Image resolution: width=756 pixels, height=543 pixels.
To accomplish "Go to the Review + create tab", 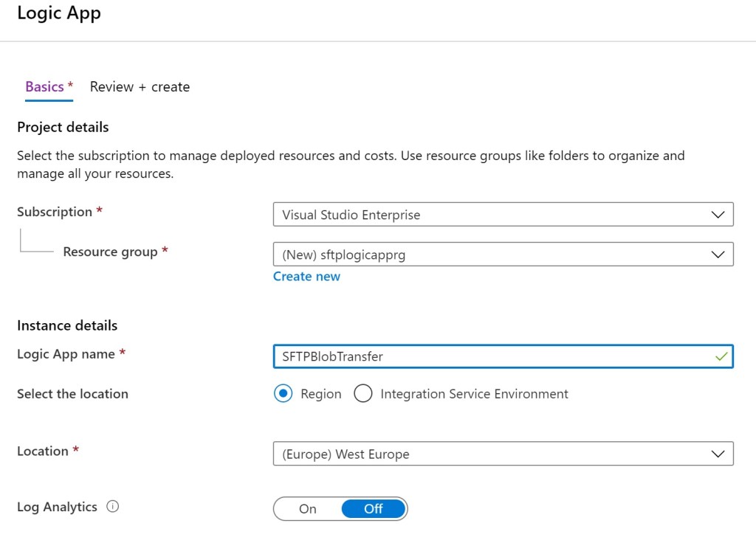I will coord(140,87).
